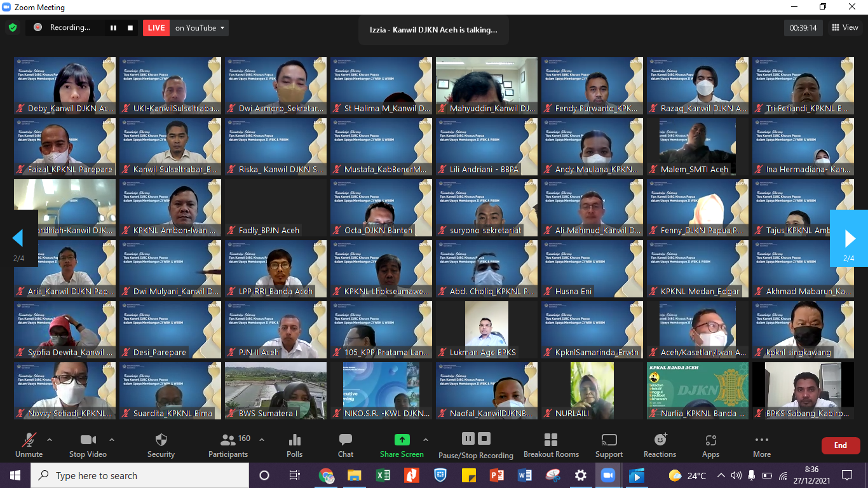Image resolution: width=868 pixels, height=488 pixels.
Task: Expand audio options arrow next to Unmute
Action: pos(50,440)
